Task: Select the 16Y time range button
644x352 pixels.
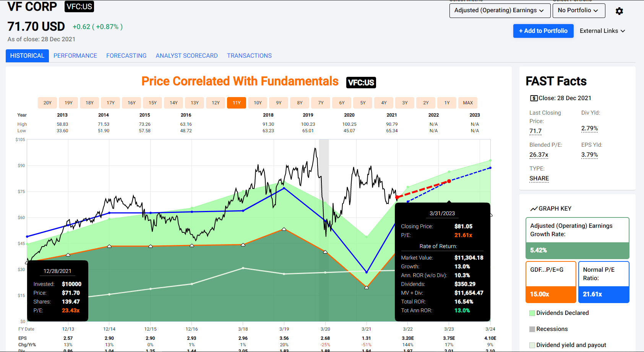Action: tap(131, 103)
